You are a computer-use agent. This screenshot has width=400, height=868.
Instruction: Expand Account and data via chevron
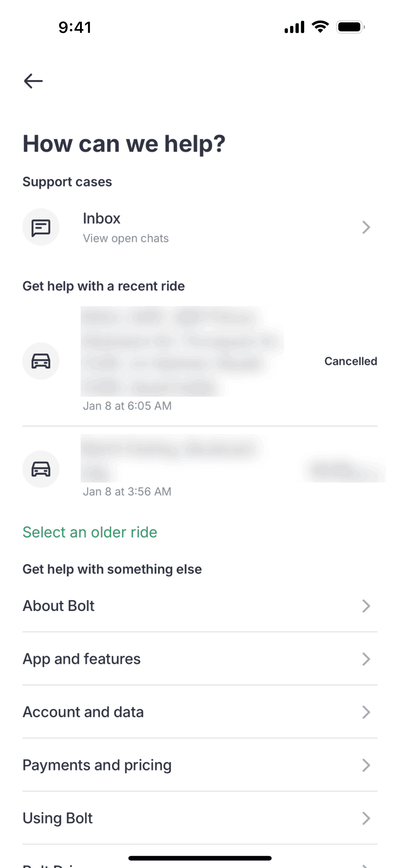366,712
